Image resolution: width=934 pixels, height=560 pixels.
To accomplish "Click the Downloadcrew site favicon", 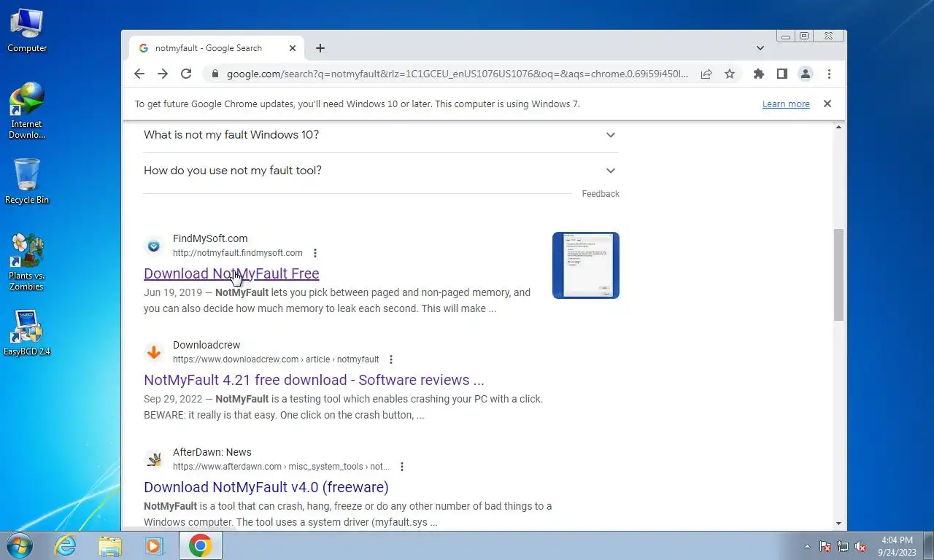I will (x=154, y=353).
